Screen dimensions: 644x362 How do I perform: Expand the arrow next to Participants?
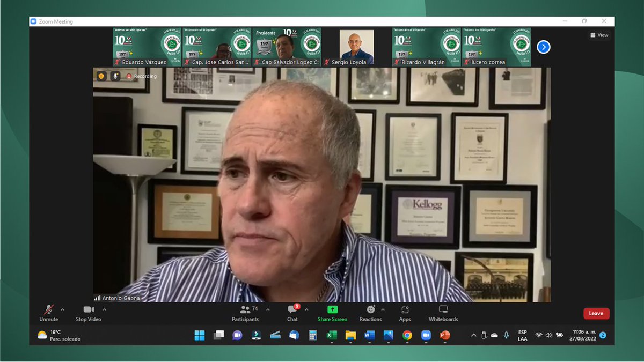tap(268, 309)
